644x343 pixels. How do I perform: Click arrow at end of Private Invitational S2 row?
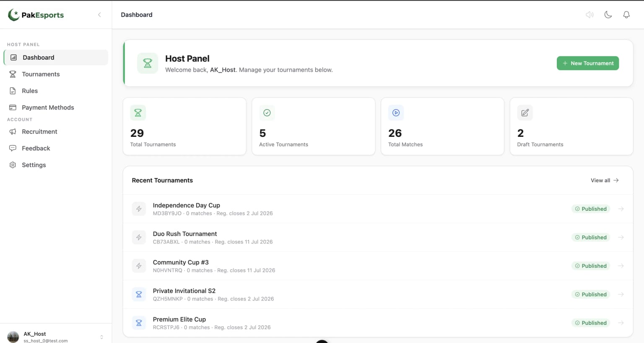[x=621, y=294]
